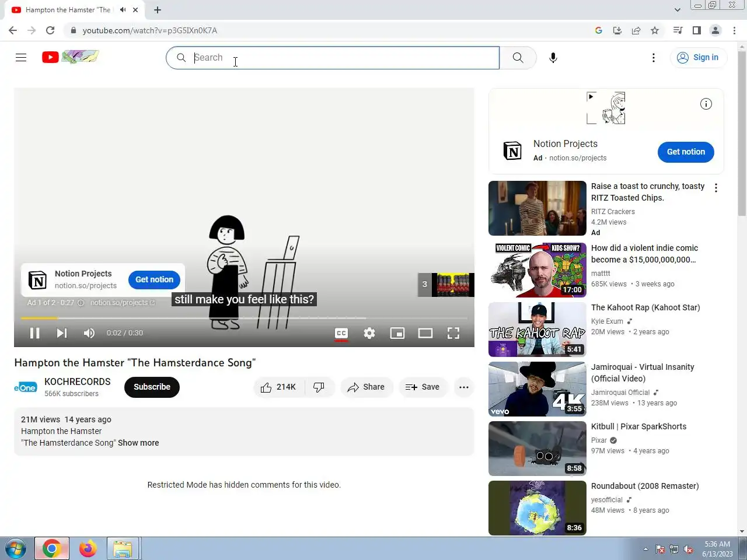The width and height of the screenshot is (747, 560).
Task: Mute the video player volume
Action: 89,333
